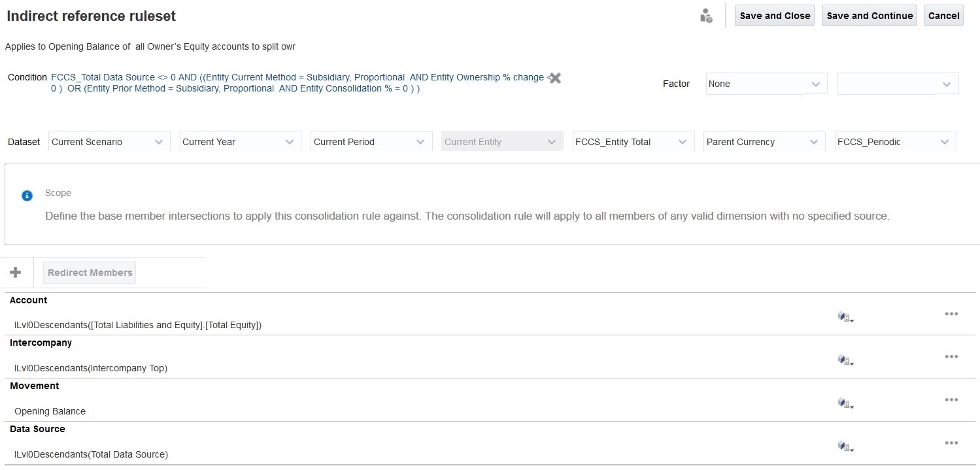980x470 pixels.
Task: Open the member selector icon for the Movement row
Action: [845, 403]
